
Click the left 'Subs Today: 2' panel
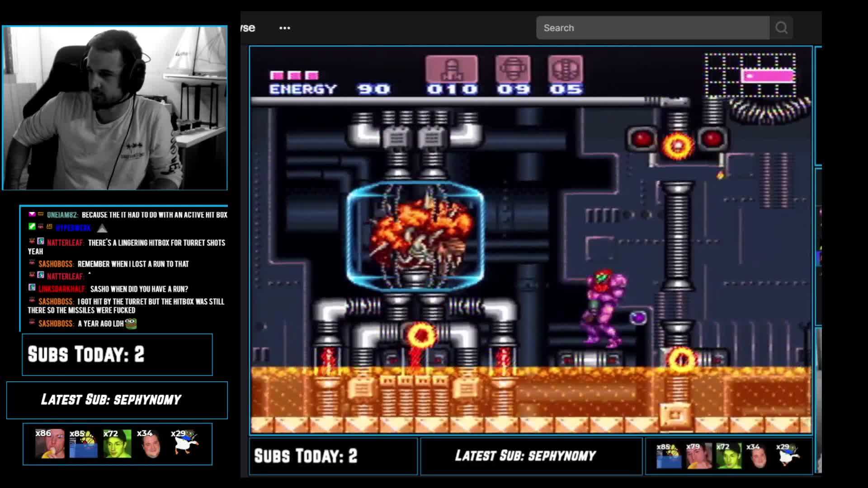[x=117, y=355]
